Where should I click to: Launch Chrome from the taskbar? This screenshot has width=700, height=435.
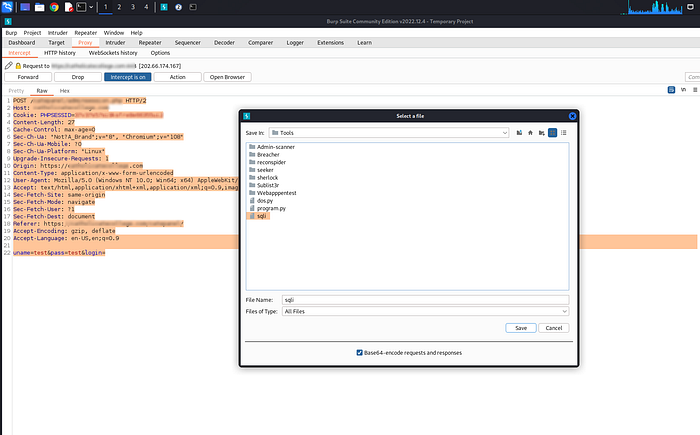coord(54,7)
